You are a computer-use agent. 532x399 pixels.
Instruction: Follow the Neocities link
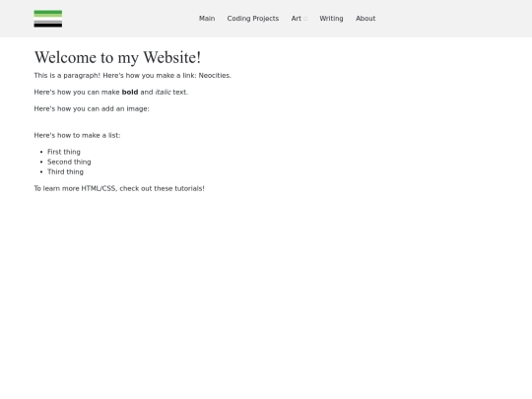point(214,75)
